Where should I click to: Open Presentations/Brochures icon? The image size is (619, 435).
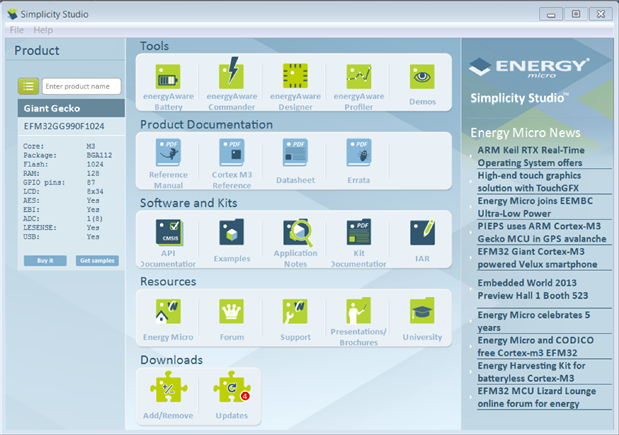coord(359,310)
